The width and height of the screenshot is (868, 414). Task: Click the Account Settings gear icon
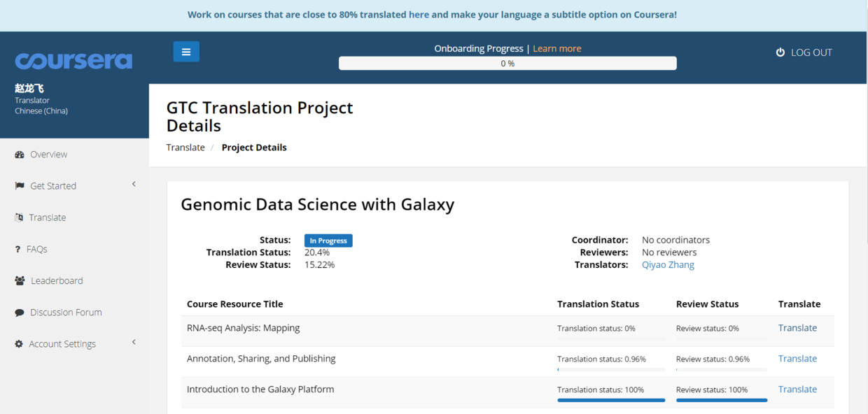point(19,344)
